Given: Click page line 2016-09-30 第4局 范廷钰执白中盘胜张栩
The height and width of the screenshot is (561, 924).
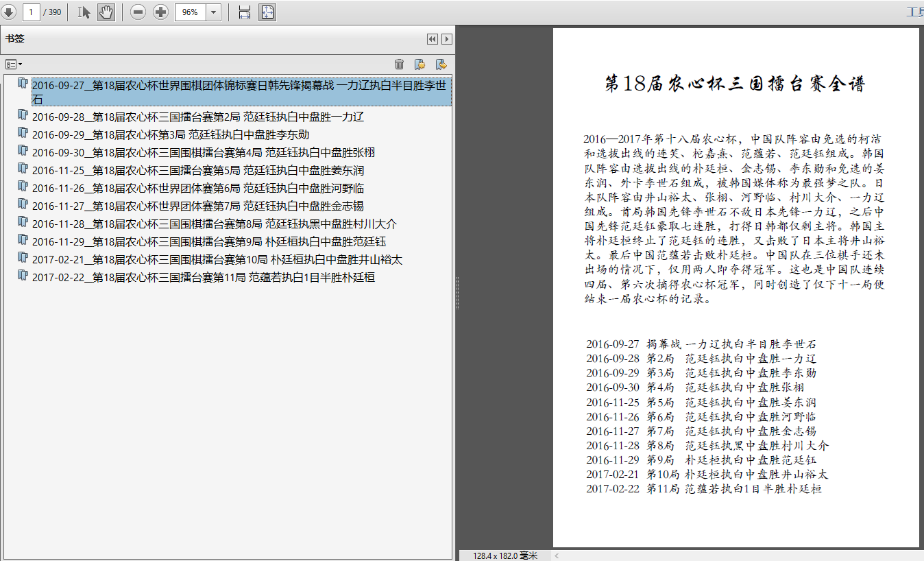Looking at the screenshot, I should pos(696,387).
